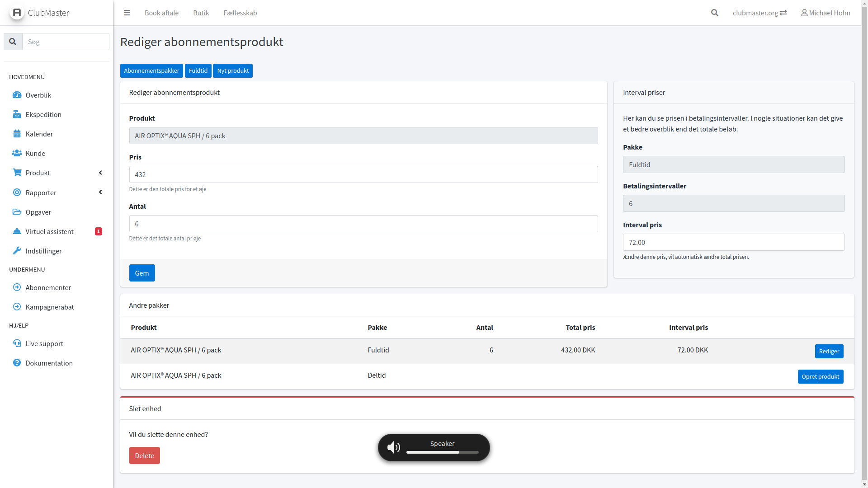
Task: Open Indstillinger wrench icon
Action: pos(17,251)
